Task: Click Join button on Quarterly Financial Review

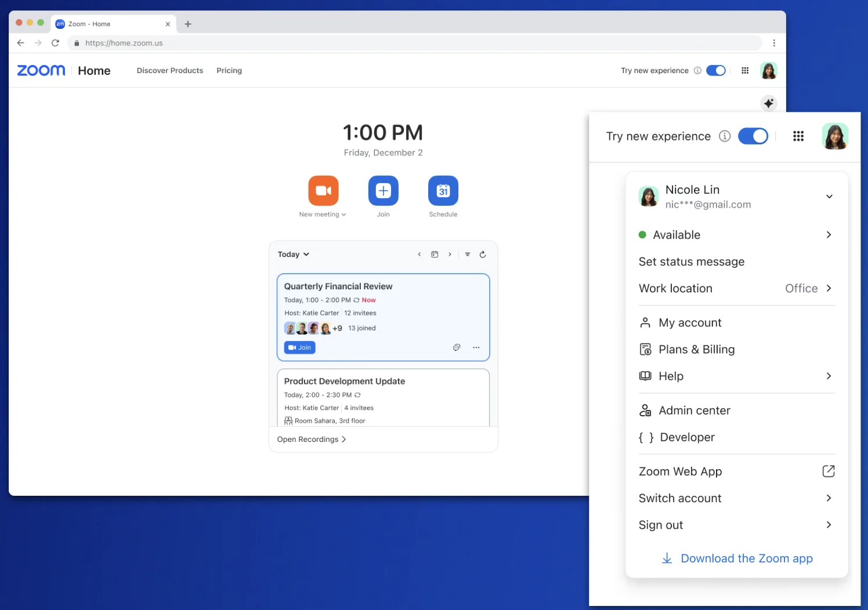Action: tap(300, 347)
